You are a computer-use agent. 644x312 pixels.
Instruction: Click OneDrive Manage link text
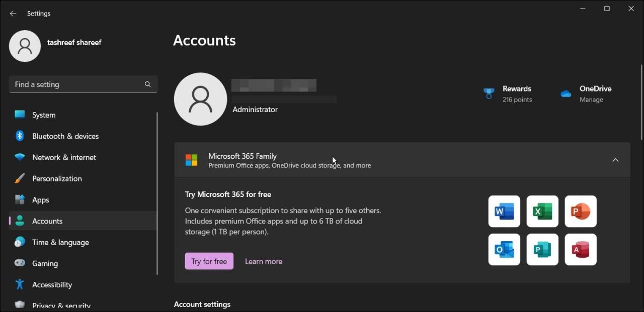click(591, 99)
